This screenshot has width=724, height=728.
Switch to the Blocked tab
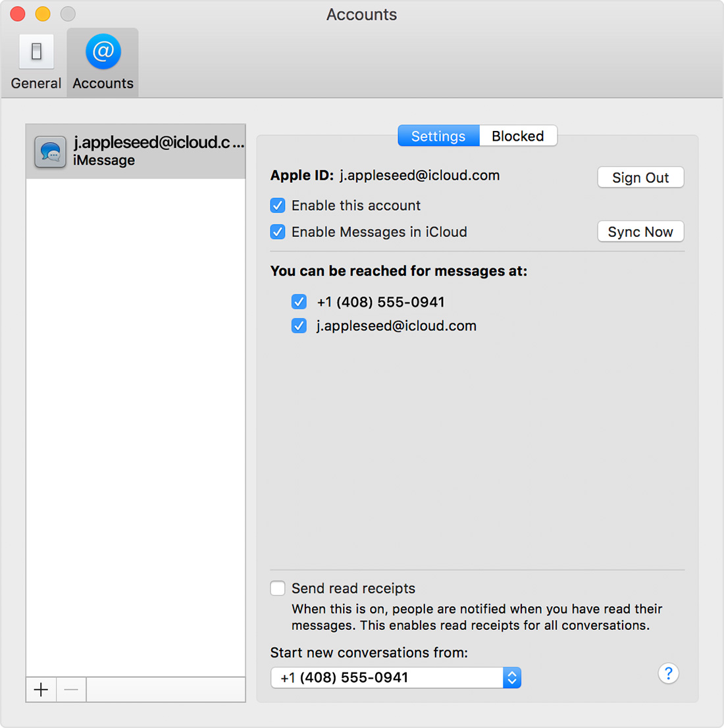518,136
